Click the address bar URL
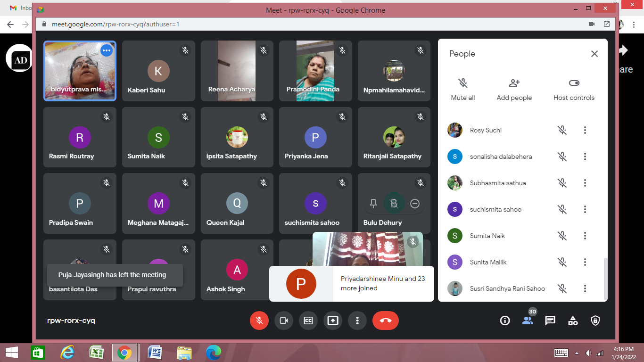The height and width of the screenshot is (362, 644). [x=116, y=24]
